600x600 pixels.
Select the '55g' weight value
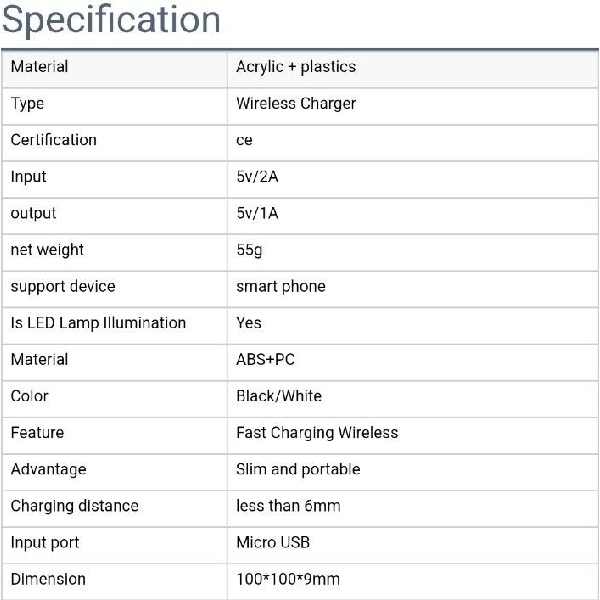tap(249, 250)
